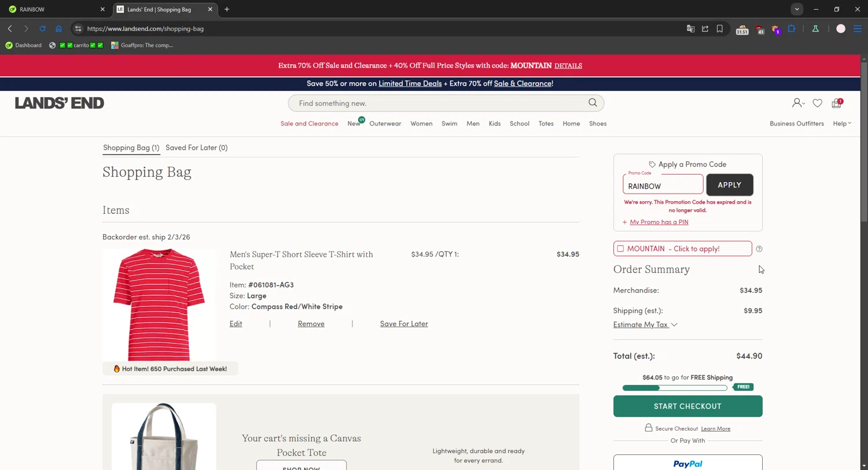Click the free shipping progress bar
Image resolution: width=868 pixels, height=470 pixels.
tap(675, 387)
